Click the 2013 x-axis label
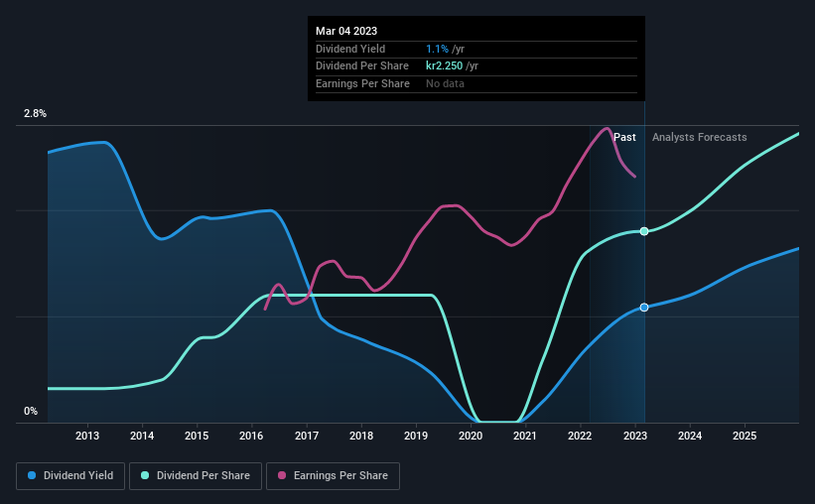 point(87,436)
